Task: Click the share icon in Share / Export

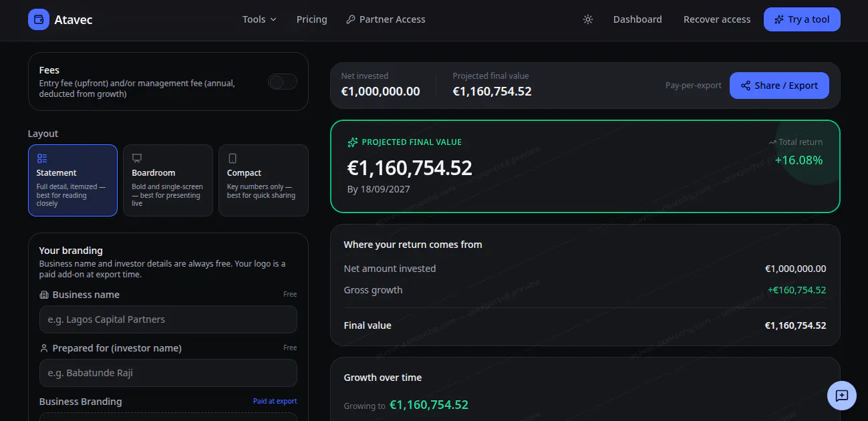Action: click(746, 86)
